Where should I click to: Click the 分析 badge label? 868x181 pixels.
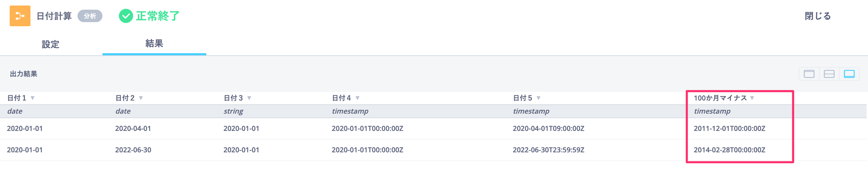[x=90, y=16]
